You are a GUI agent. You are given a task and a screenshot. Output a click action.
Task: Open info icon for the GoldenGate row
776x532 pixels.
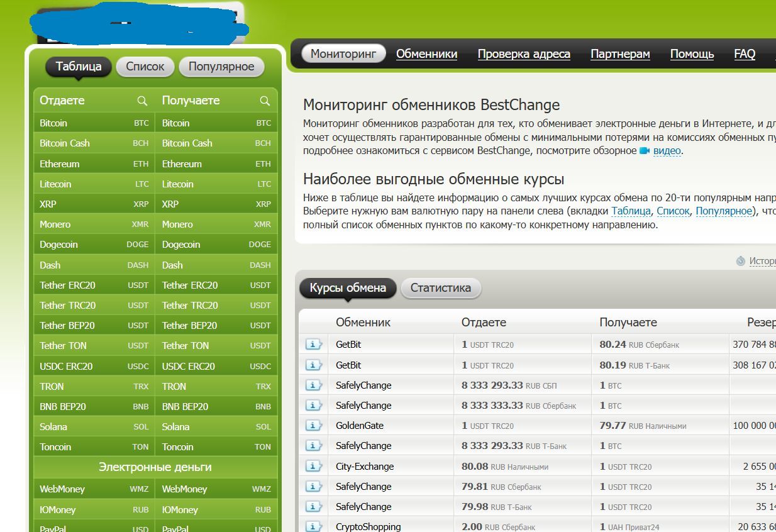coord(313,425)
